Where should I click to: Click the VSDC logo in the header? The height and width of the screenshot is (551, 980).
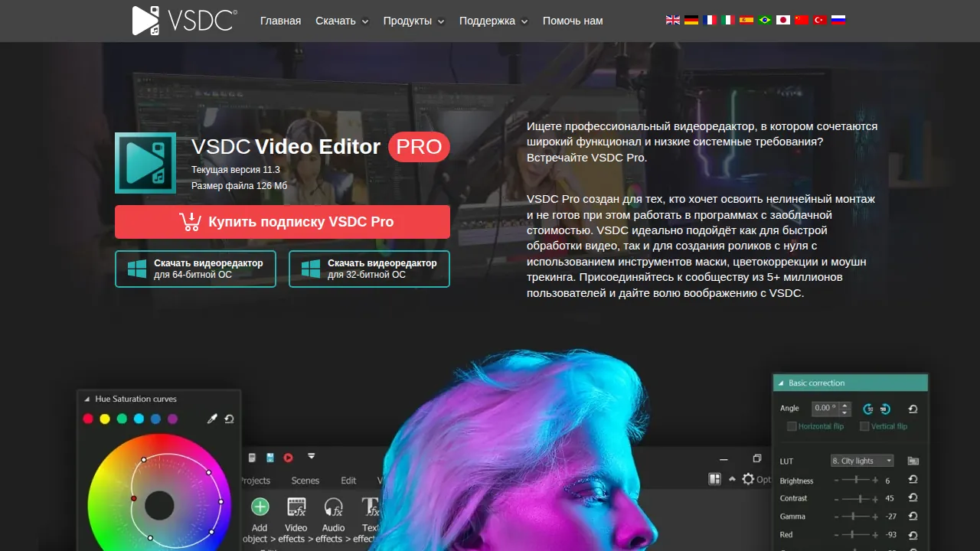pyautogui.click(x=185, y=21)
